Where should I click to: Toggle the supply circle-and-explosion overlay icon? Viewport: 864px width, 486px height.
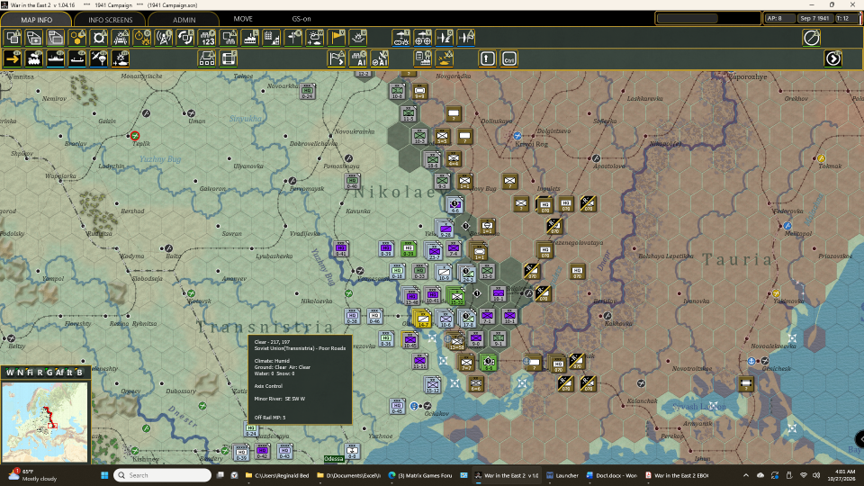(x=142, y=37)
